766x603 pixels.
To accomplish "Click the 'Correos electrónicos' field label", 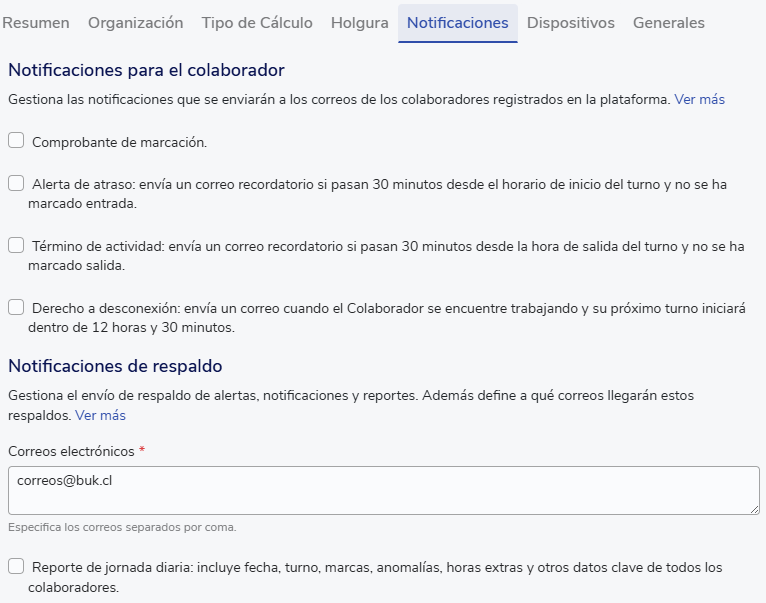I will coord(70,451).
